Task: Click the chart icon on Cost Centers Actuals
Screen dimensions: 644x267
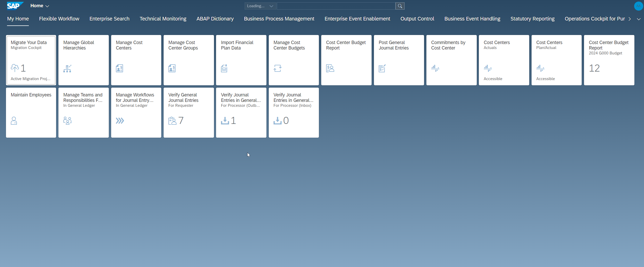Action: 488,68
